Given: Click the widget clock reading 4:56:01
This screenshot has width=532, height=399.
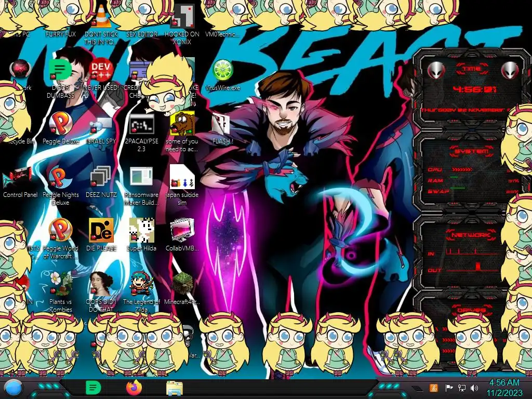Looking at the screenshot, I should 474,89.
